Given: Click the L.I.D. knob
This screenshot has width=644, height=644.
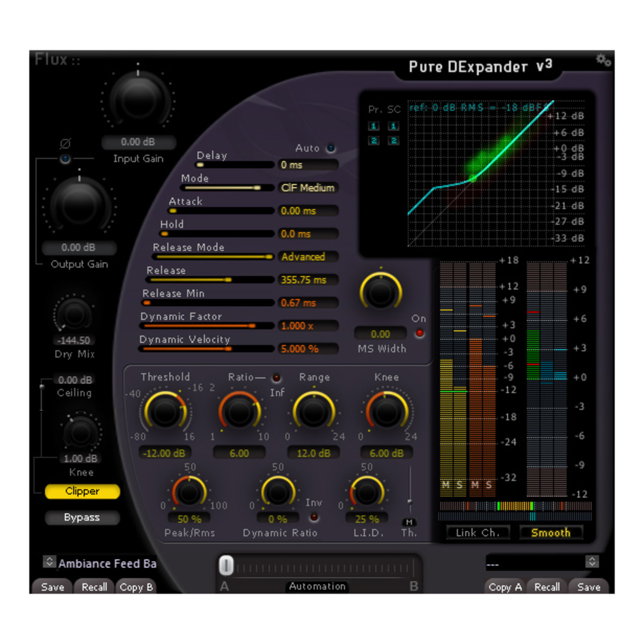Looking at the screenshot, I should [367, 492].
